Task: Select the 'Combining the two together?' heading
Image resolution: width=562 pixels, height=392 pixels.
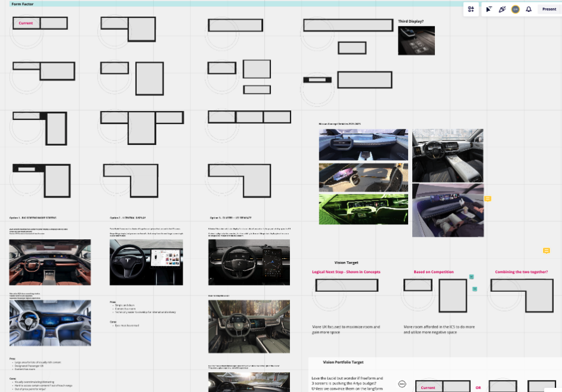Action: pos(521,272)
